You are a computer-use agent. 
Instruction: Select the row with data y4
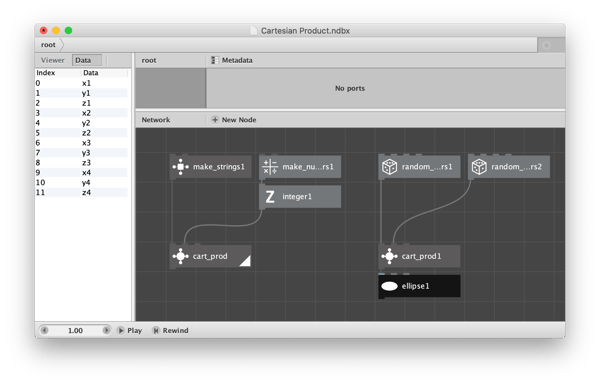point(82,182)
